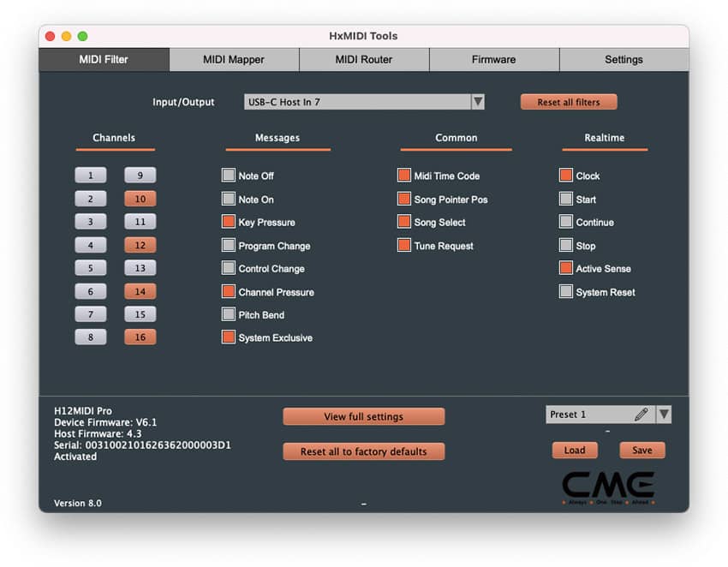Enable the Note Off message filter
This screenshot has height=567, width=728.
(228, 175)
